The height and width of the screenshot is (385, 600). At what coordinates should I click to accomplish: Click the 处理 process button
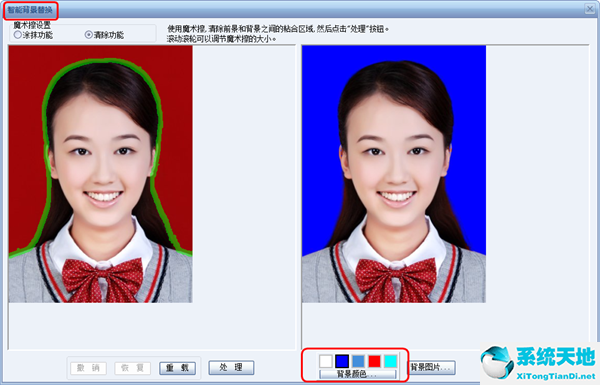tap(231, 368)
